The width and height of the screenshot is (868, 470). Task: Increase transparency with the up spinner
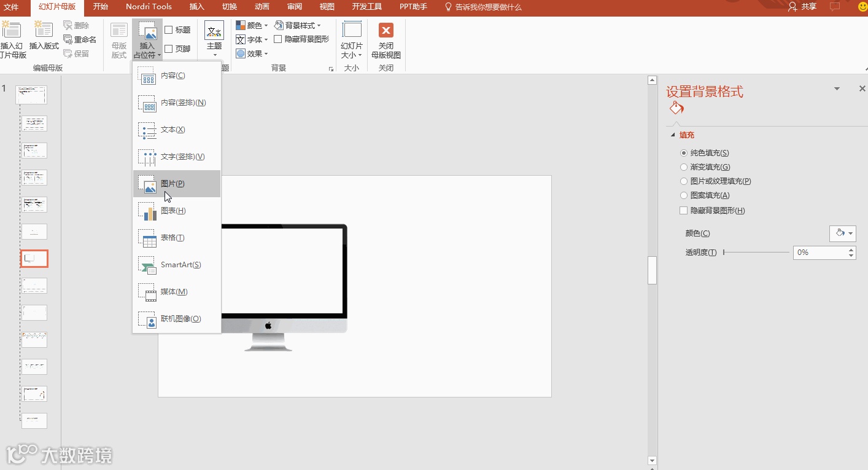pyautogui.click(x=851, y=249)
